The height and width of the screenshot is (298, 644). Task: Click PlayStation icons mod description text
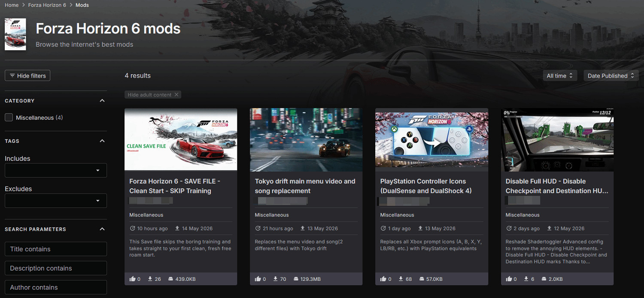pyautogui.click(x=431, y=245)
